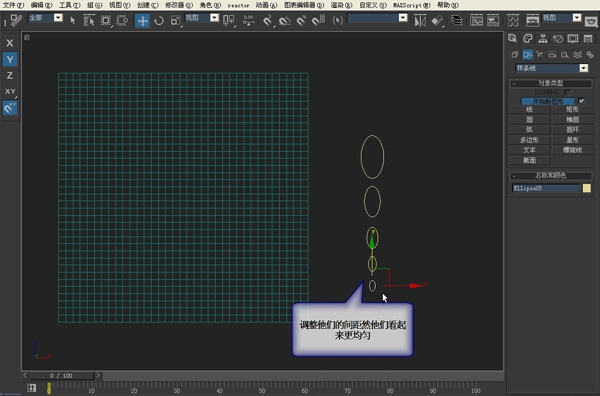This screenshot has width=600, height=396.
Task: Toggle the Angle Snap icon
Action: pos(284,20)
